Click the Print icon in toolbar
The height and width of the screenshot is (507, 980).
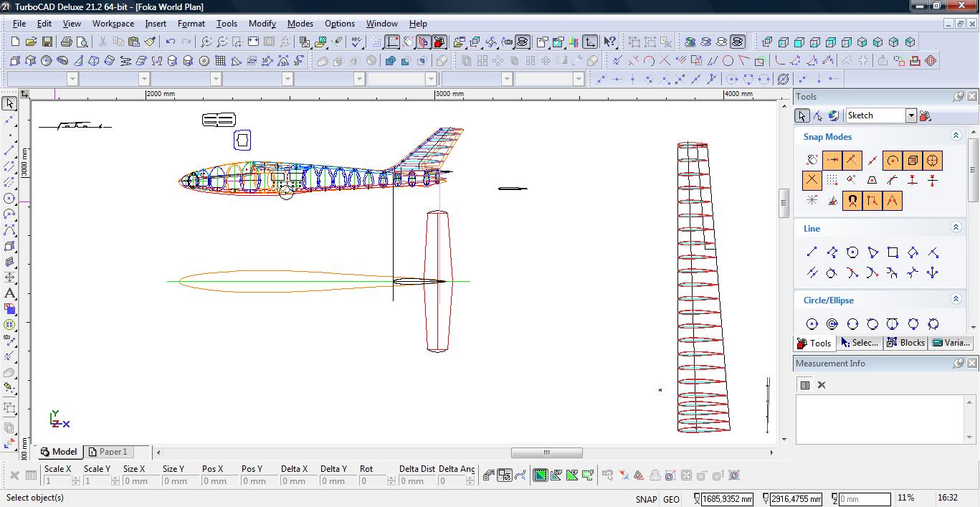[x=66, y=42]
